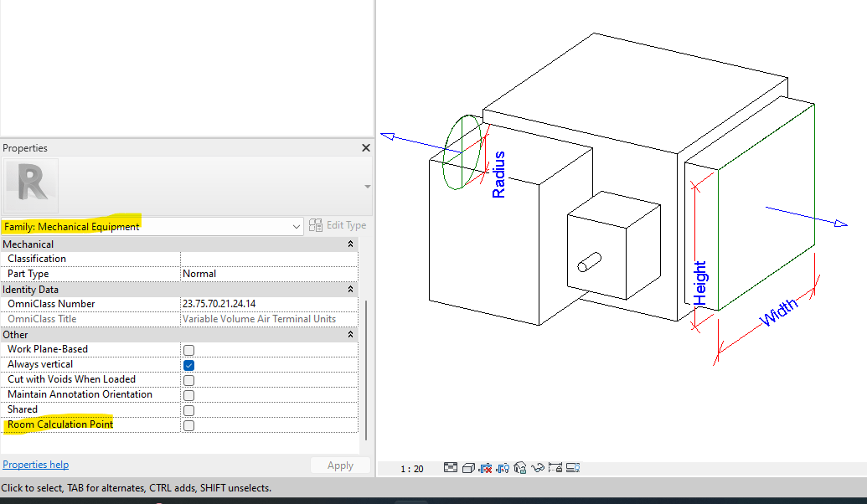Toggle the Crop View icon
The width and height of the screenshot is (867, 504).
tap(486, 468)
